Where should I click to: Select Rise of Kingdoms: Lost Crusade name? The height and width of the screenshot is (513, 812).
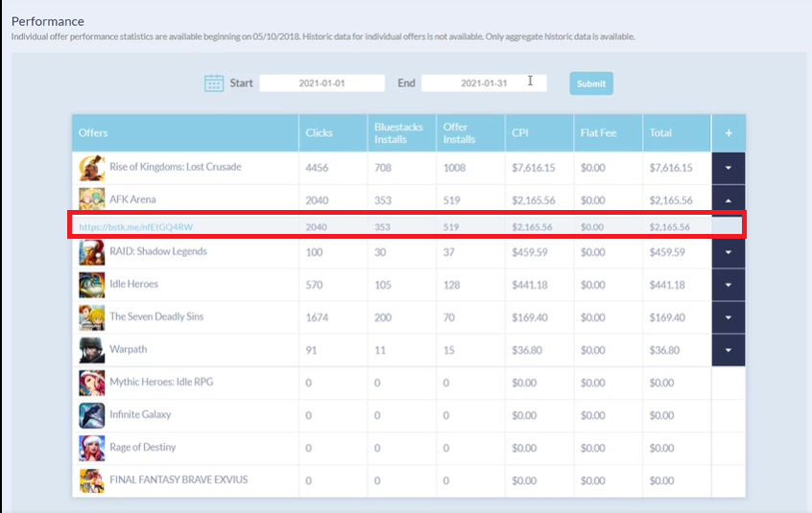pos(176,167)
